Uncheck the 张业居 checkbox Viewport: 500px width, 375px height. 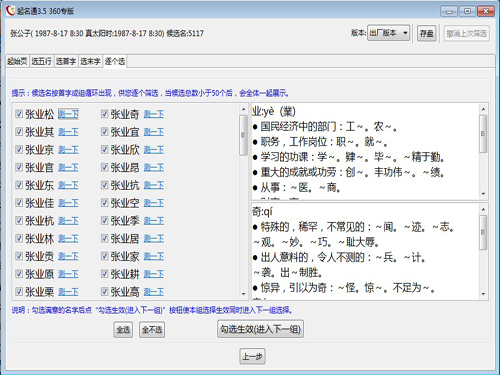coord(105,238)
